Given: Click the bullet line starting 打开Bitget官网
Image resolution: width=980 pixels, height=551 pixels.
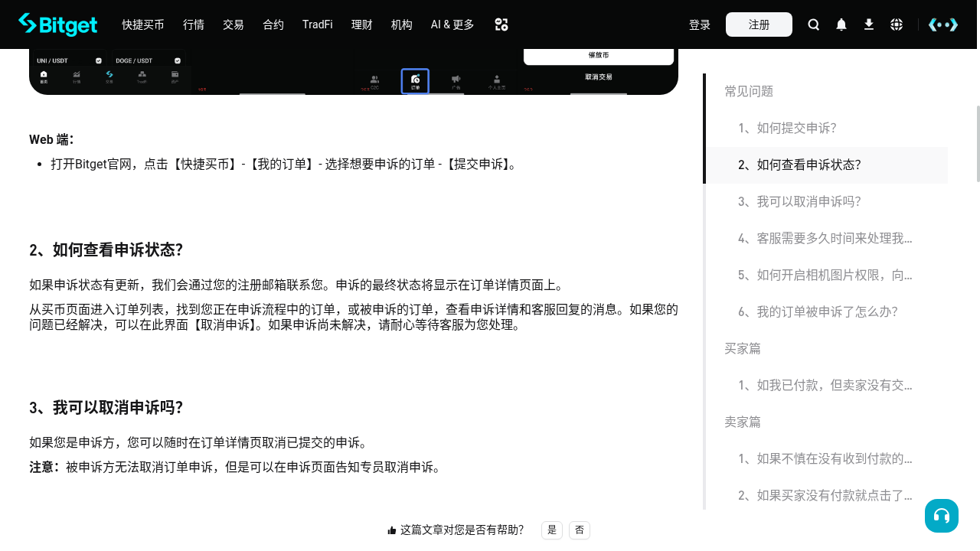Looking at the screenshot, I should [x=284, y=164].
